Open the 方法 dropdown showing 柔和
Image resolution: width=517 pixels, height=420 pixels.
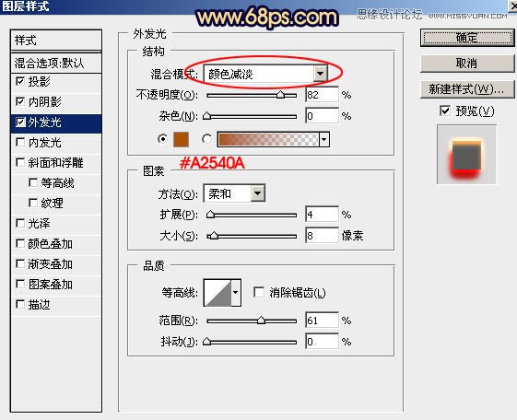[x=234, y=193]
